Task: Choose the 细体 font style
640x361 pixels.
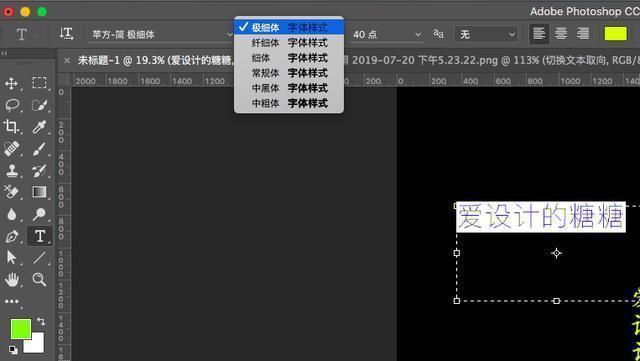Action: click(x=289, y=58)
